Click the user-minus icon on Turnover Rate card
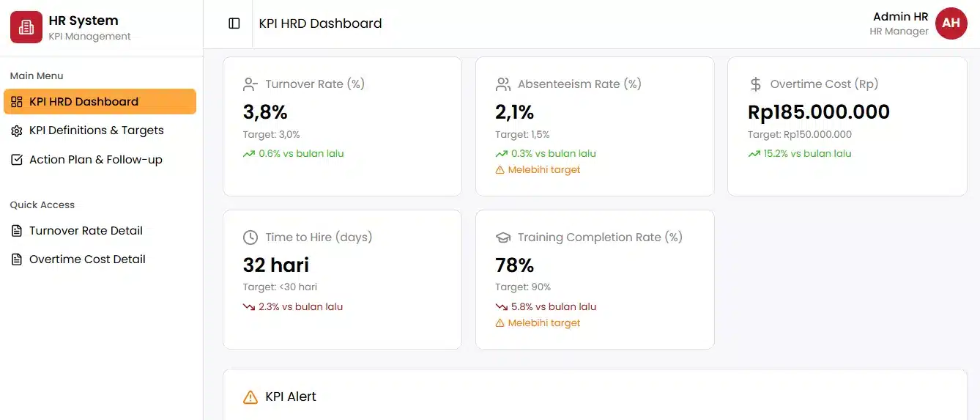The image size is (980, 420). [x=250, y=84]
